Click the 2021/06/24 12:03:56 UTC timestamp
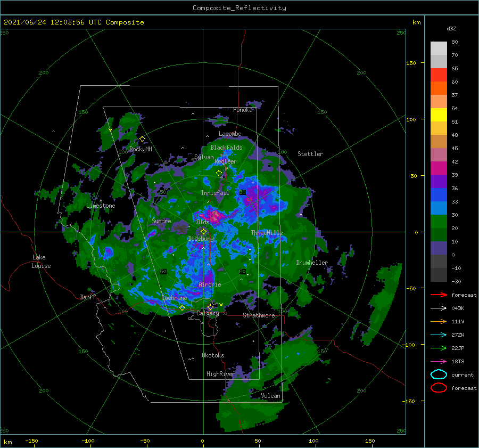The image size is (479, 448). click(x=74, y=22)
